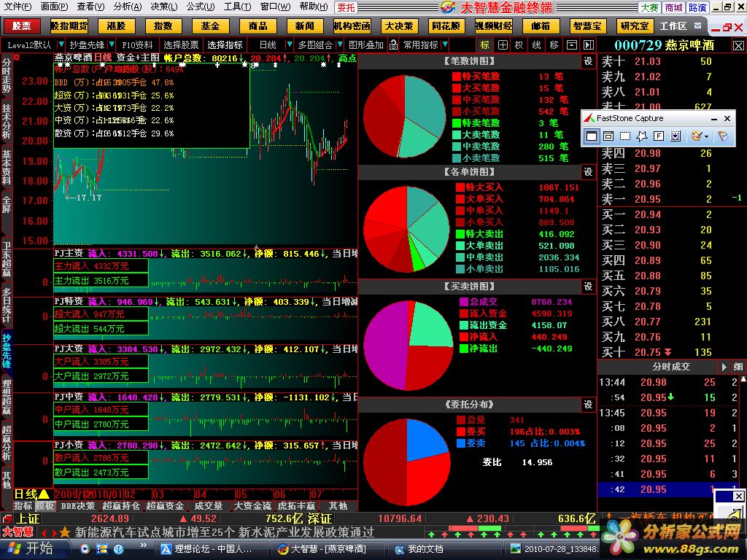Image resolution: width=747 pixels, height=560 pixels.
Task: Open the 画面(P) menu
Action: click(54, 7)
